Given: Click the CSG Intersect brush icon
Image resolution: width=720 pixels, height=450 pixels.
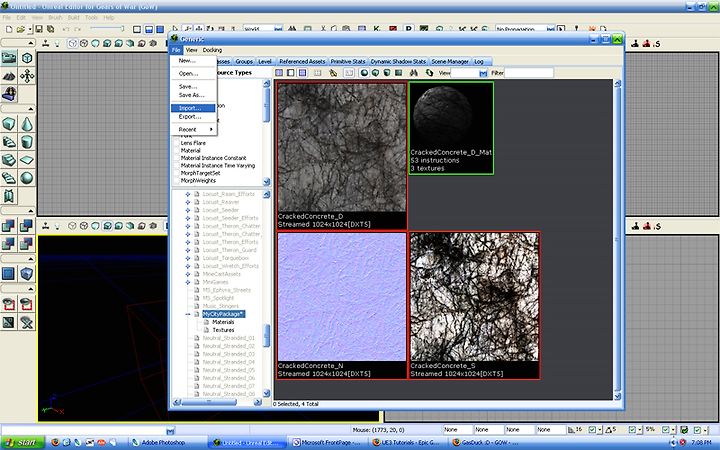Looking at the screenshot, I should tap(9, 243).
